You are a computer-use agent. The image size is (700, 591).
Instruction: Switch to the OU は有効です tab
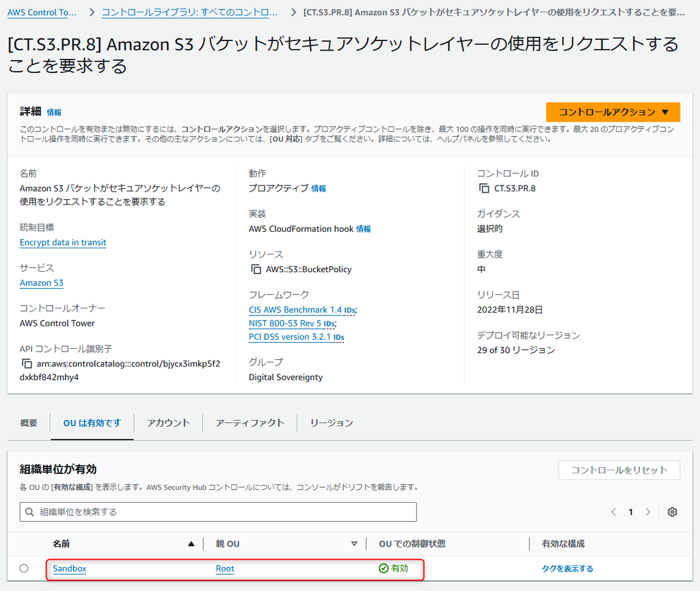[92, 423]
